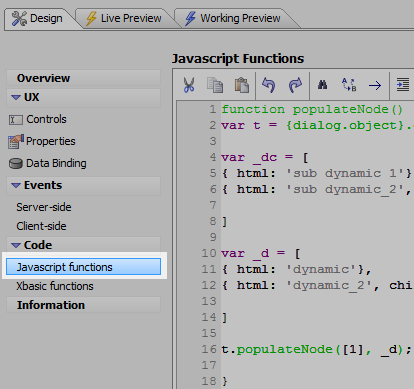This screenshot has width=414, height=389.
Task: Click the Design tab tools icon
Action: point(19,18)
